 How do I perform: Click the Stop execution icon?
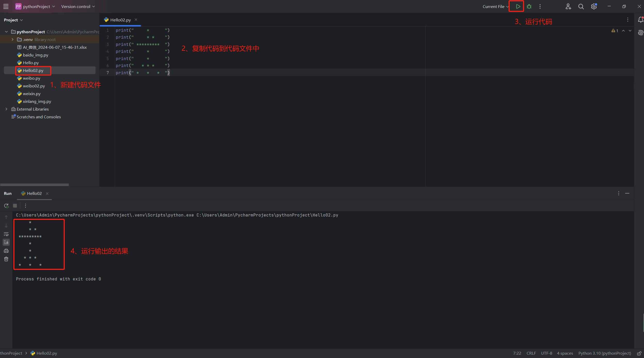[15, 205]
